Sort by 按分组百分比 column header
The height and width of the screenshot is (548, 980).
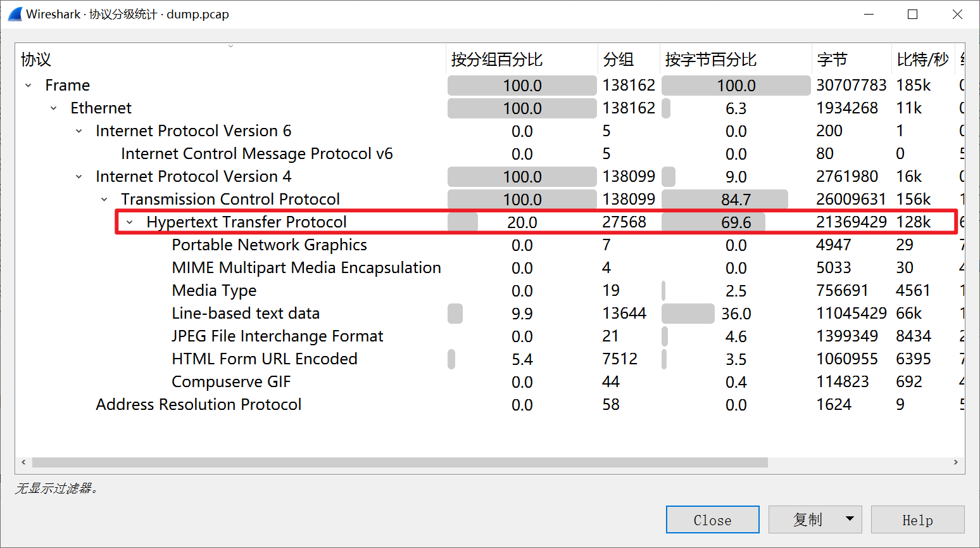(496, 60)
